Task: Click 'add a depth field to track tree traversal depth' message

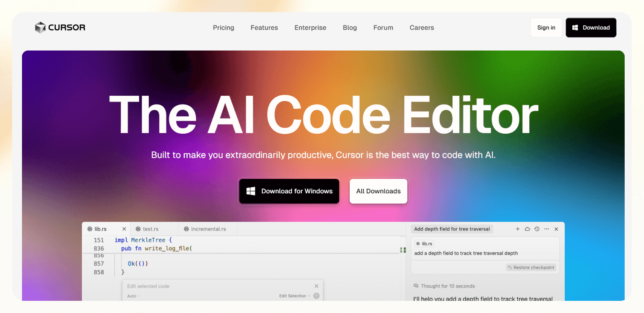Action: [x=466, y=253]
